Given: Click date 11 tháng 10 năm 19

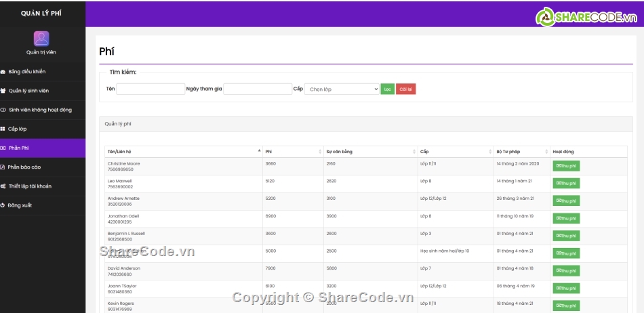Looking at the screenshot, I should tap(515, 215).
